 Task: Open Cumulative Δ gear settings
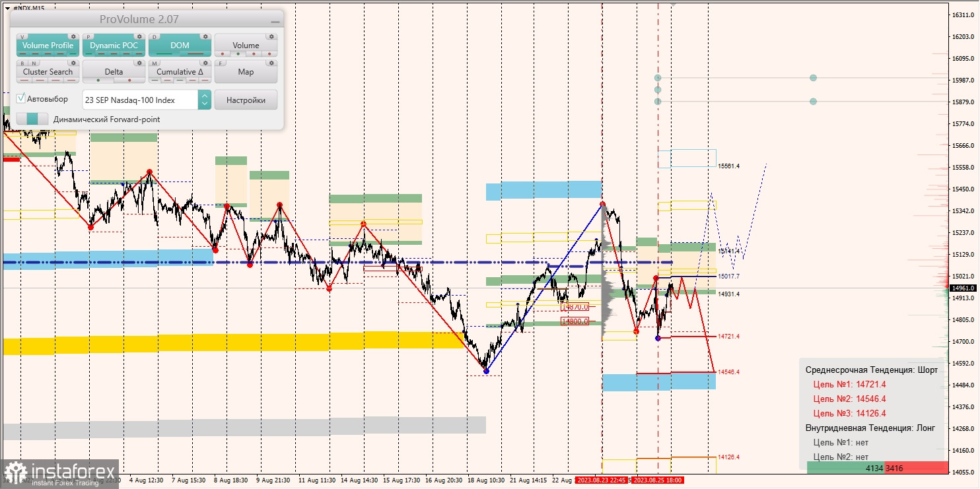pyautogui.click(x=205, y=63)
